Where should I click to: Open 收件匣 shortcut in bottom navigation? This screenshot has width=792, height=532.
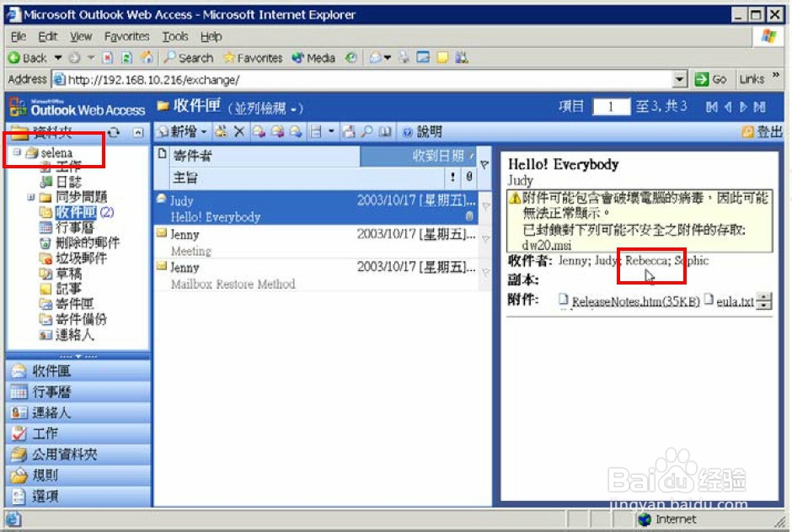click(x=78, y=371)
